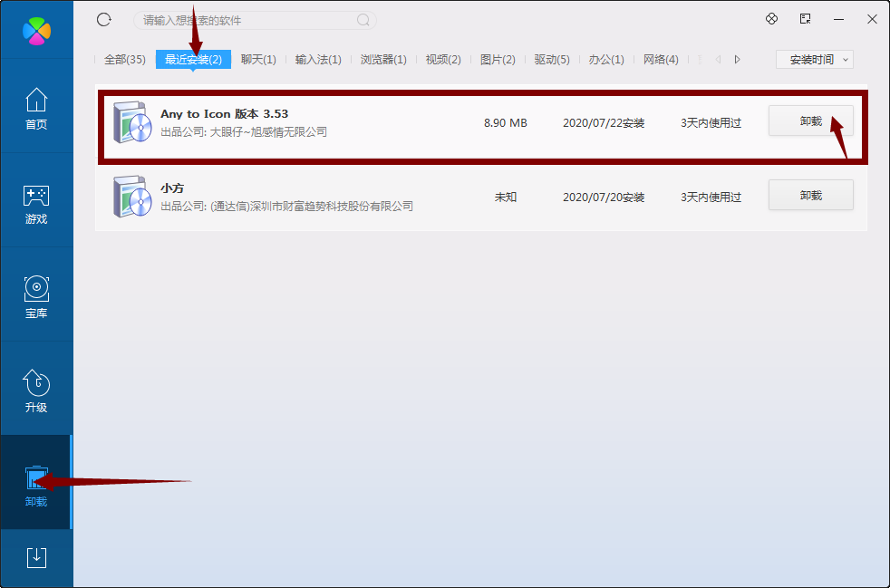
Task: Click the left arrow beside category tabs
Action: click(718, 59)
